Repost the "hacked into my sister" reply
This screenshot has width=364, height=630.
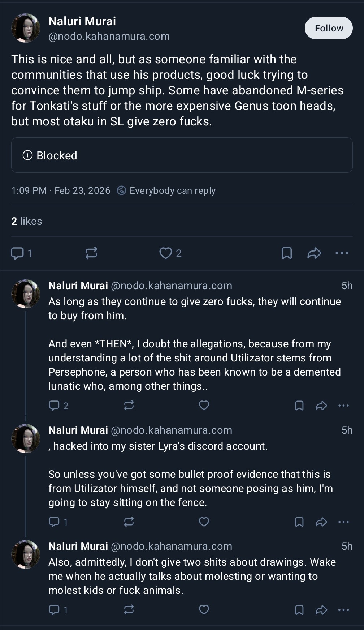click(x=129, y=522)
